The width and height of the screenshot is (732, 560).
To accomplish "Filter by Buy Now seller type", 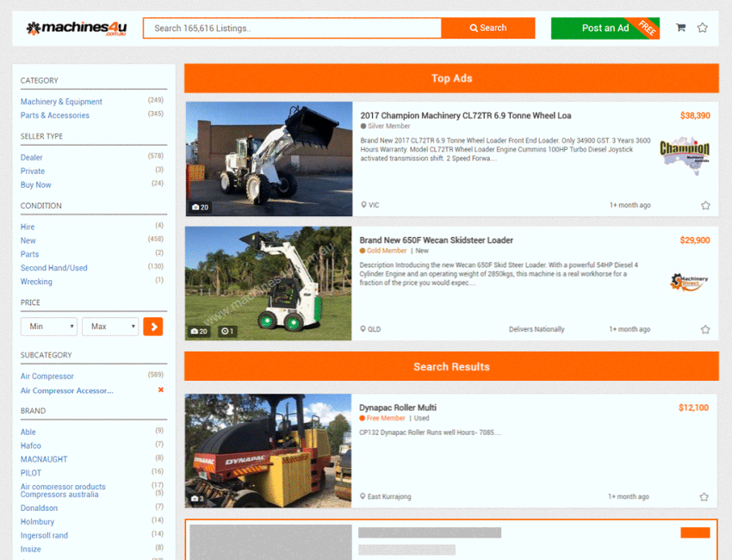I will click(35, 184).
